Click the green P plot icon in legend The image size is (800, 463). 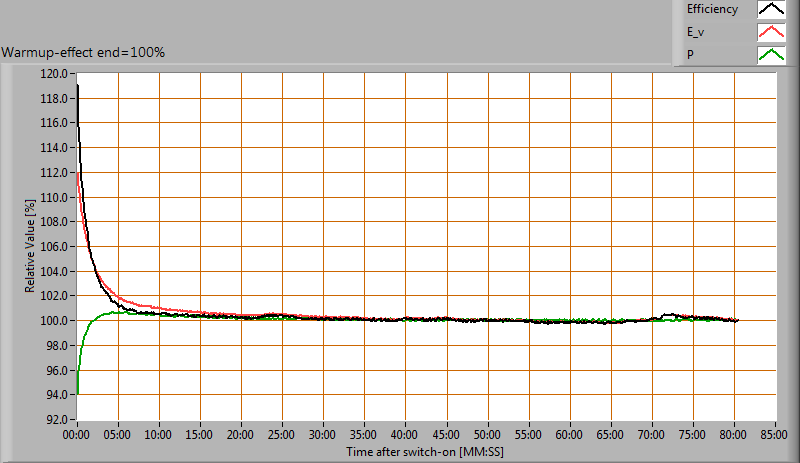770,55
